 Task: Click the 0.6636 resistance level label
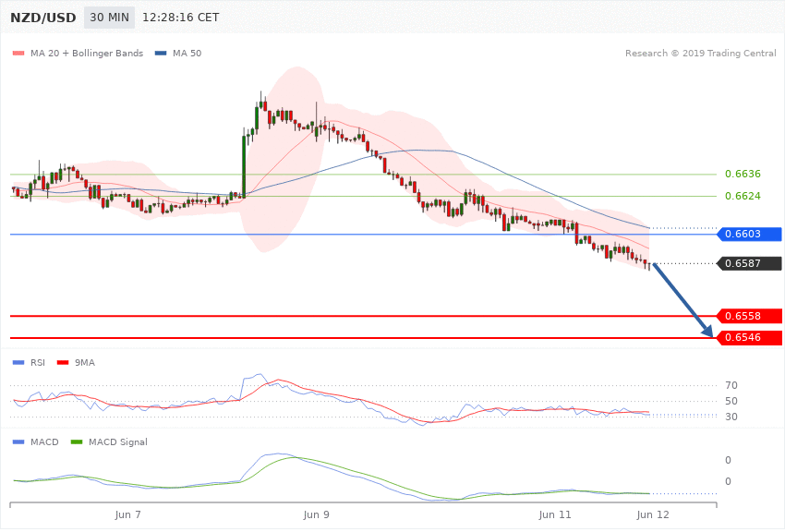coord(743,175)
